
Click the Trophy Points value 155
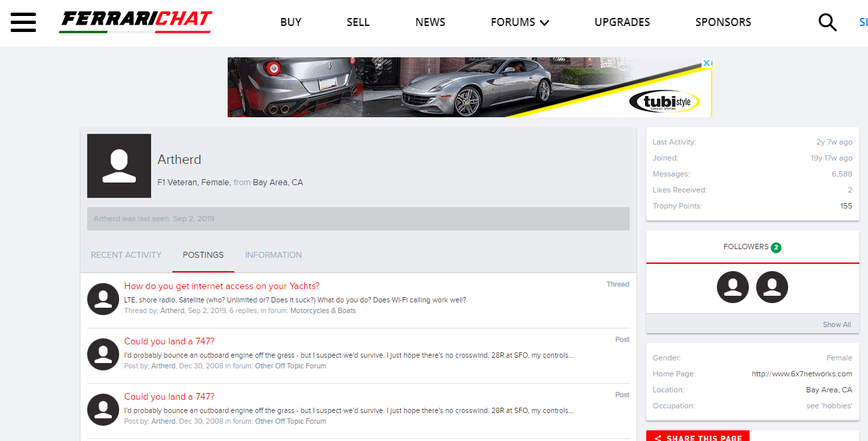[846, 206]
